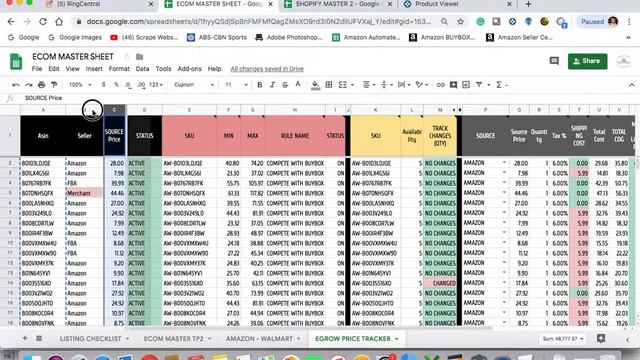Click the Merchant cell in Seller column

coord(84,193)
